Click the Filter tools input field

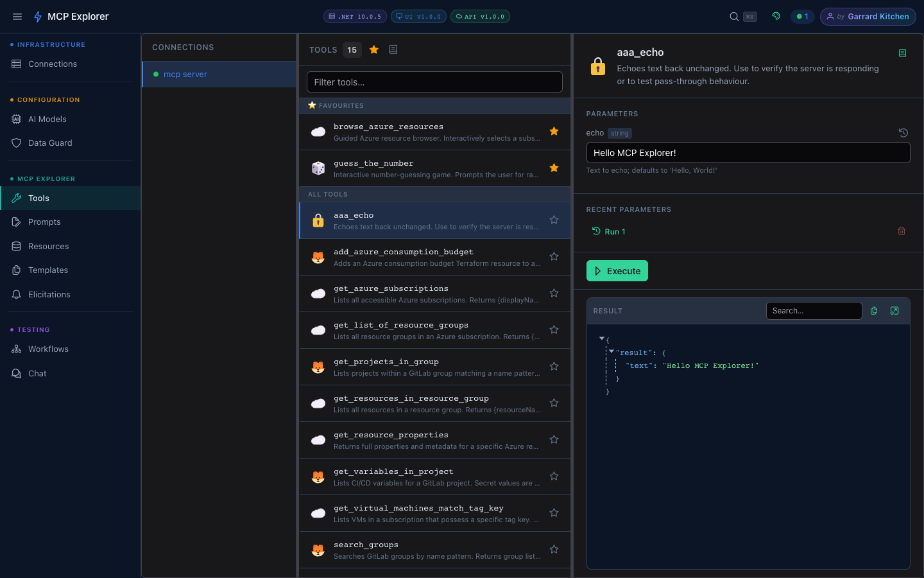pos(434,82)
